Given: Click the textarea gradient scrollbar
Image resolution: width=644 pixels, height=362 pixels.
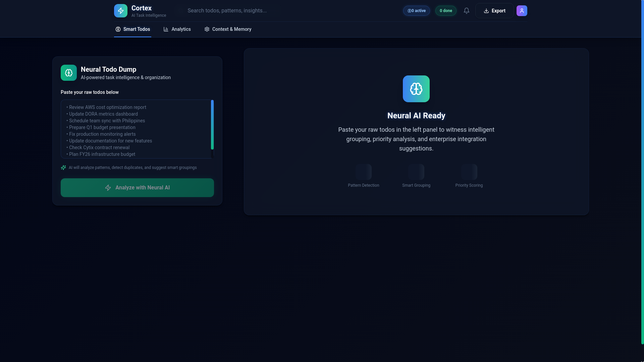Looking at the screenshot, I should pyautogui.click(x=212, y=125).
